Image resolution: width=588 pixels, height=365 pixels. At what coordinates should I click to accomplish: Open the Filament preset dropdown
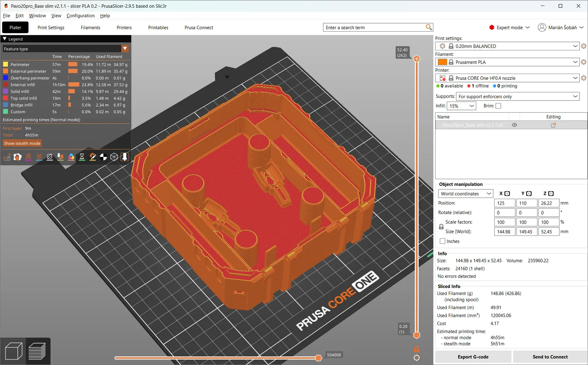pos(507,62)
